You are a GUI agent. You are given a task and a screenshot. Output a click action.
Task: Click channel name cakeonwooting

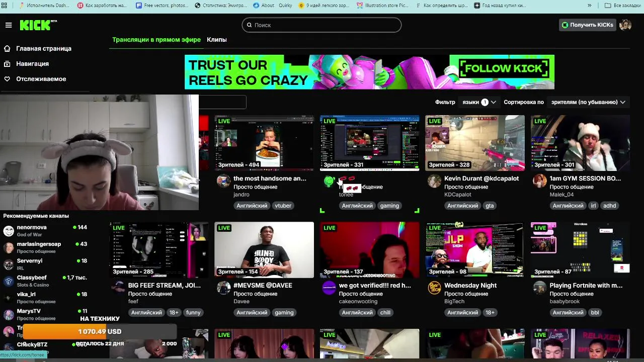(358, 301)
